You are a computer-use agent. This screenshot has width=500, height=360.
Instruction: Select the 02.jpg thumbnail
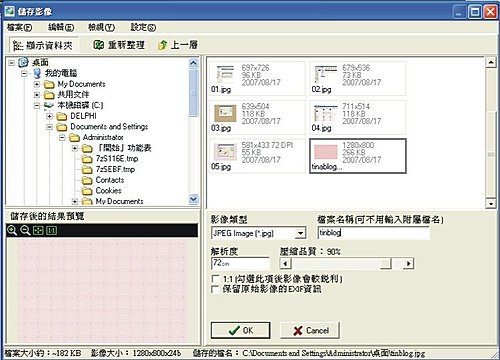tap(358, 78)
